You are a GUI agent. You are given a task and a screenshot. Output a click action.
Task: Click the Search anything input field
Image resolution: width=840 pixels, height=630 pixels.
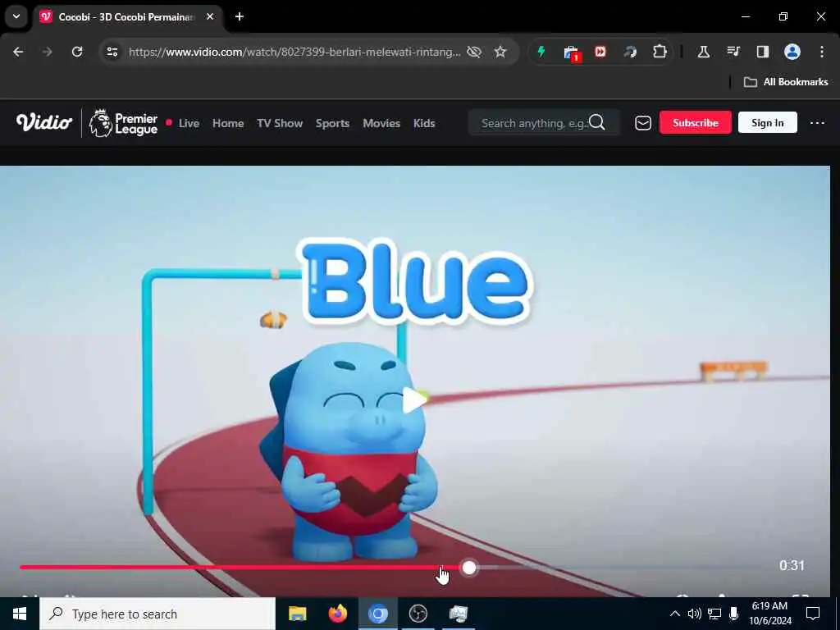click(544, 123)
